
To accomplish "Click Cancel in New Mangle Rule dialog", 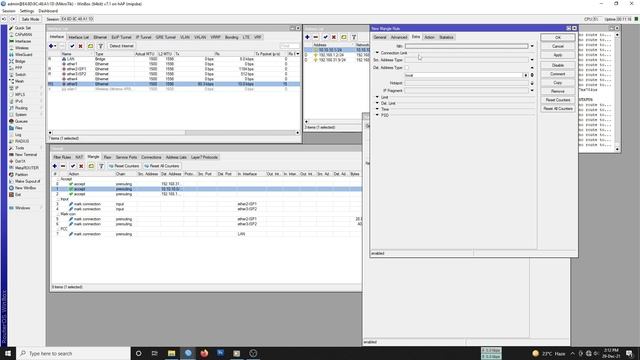I will point(558,46).
